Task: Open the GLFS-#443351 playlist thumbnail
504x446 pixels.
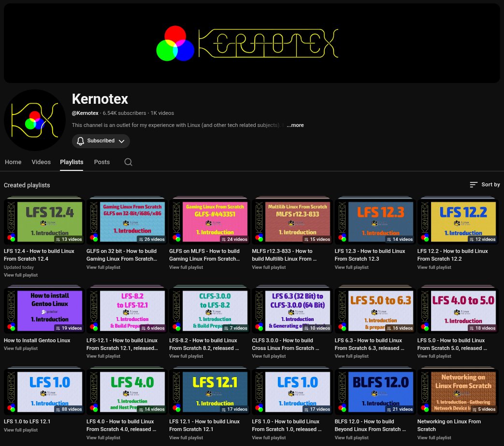Action: point(210,222)
